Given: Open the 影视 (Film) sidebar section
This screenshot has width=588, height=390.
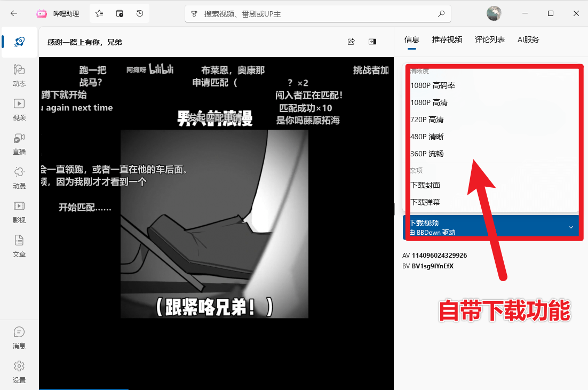Looking at the screenshot, I should pyautogui.click(x=19, y=212).
